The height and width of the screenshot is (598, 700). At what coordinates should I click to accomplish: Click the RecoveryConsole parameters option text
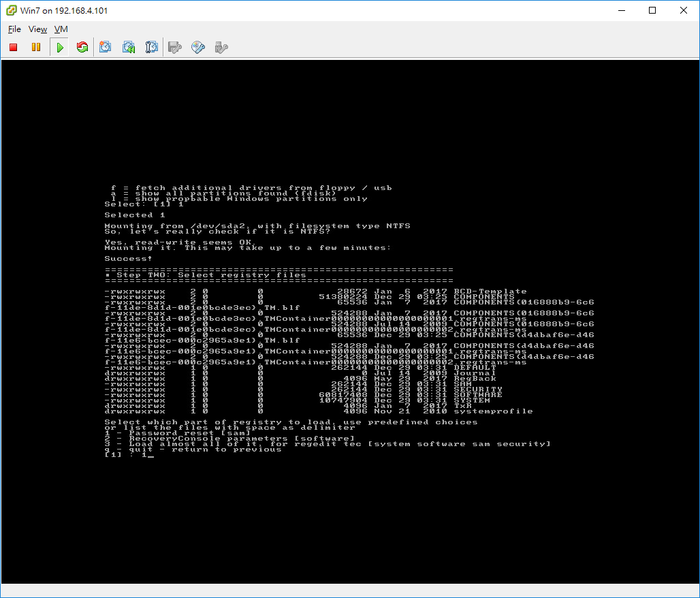tap(204, 438)
